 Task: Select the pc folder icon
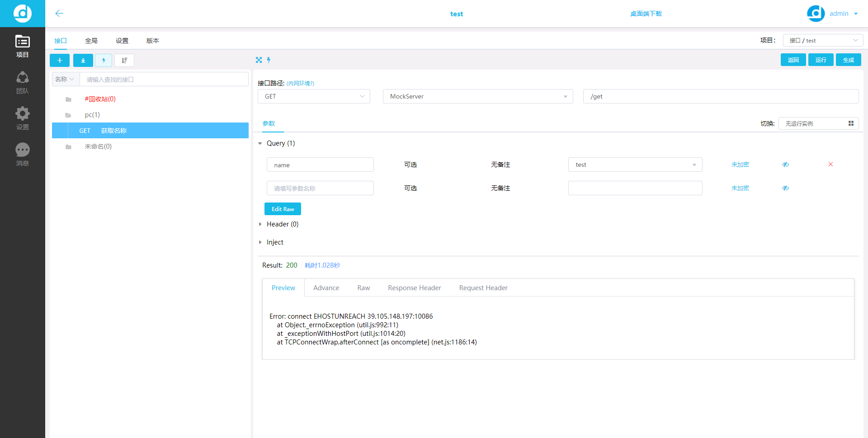tap(68, 115)
